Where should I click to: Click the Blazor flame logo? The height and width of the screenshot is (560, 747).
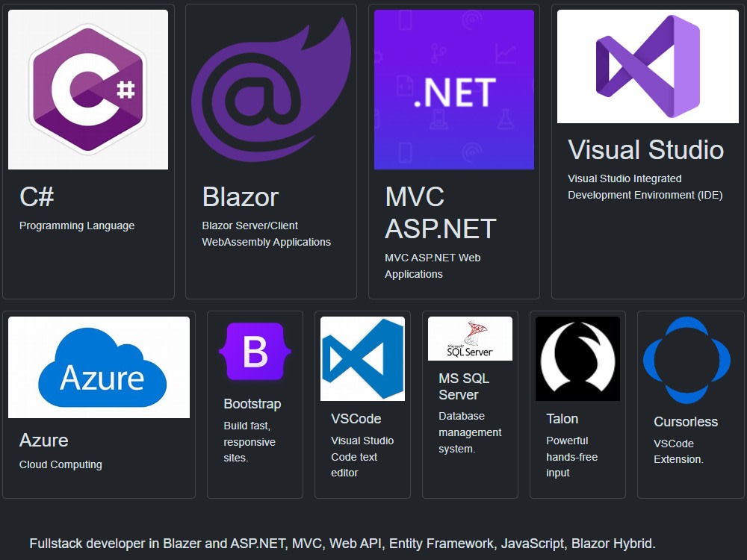(x=271, y=90)
